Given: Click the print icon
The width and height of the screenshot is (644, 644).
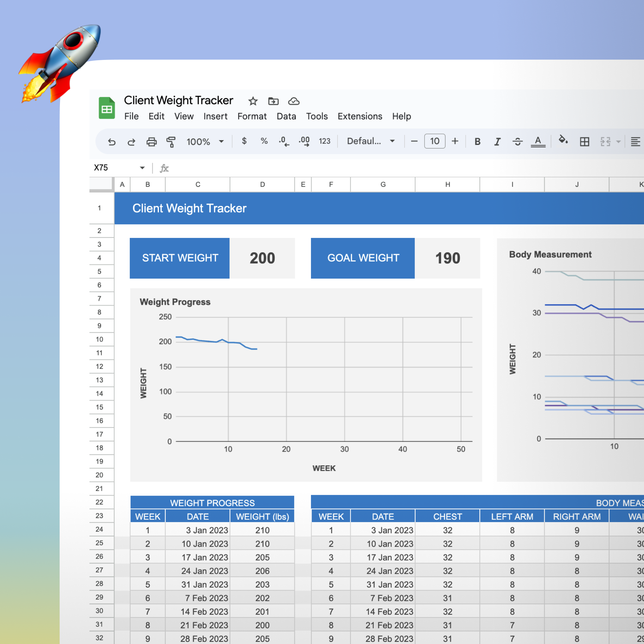Looking at the screenshot, I should click(x=151, y=142).
